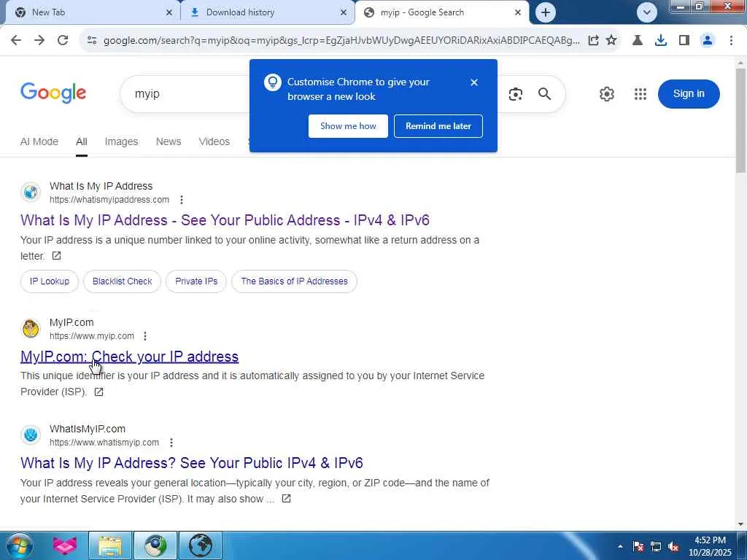Click the Blacklist Check chip
The height and width of the screenshot is (560, 747).
122,281
